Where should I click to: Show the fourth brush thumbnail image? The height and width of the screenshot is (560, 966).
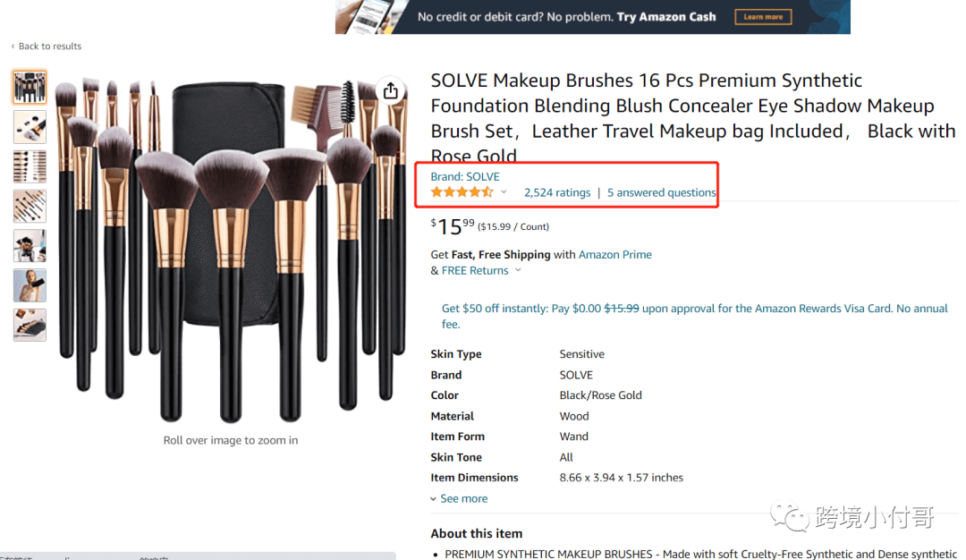[x=30, y=206]
